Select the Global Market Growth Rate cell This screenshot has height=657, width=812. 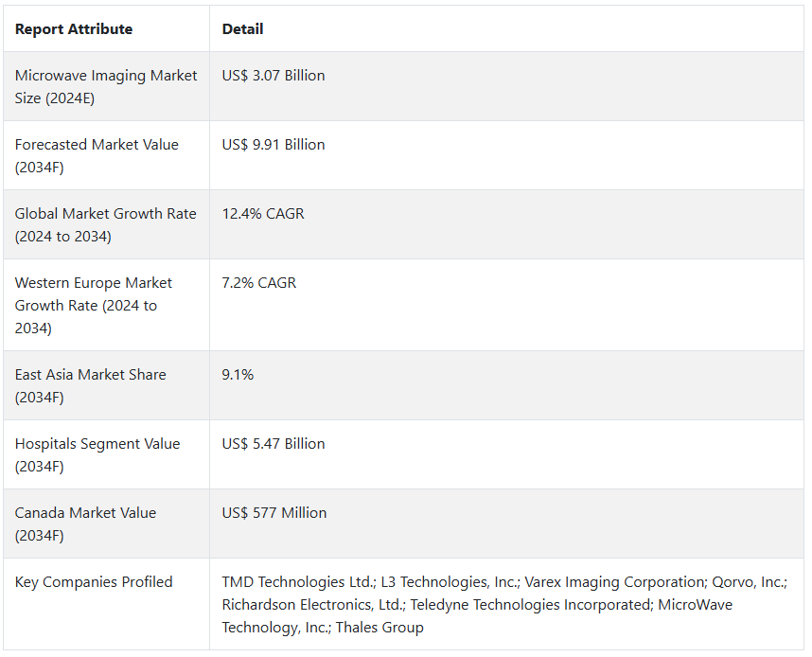pyautogui.click(x=106, y=224)
